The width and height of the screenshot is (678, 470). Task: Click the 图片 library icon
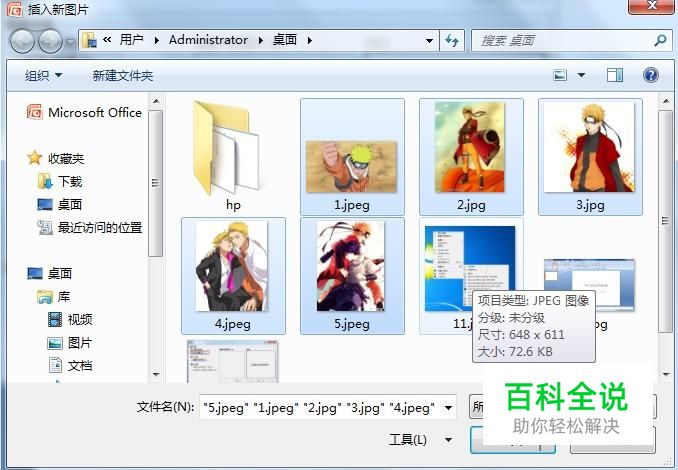coord(55,343)
